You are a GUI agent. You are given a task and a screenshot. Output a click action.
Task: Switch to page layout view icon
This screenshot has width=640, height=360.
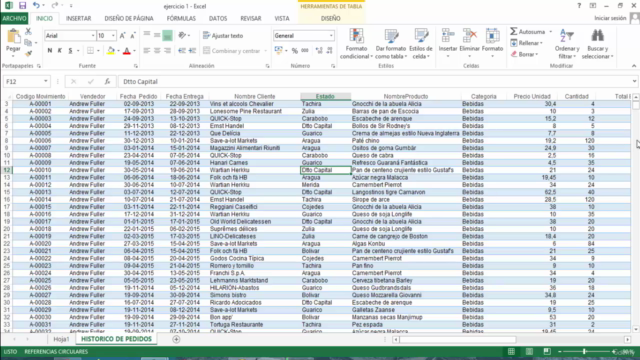(529, 351)
